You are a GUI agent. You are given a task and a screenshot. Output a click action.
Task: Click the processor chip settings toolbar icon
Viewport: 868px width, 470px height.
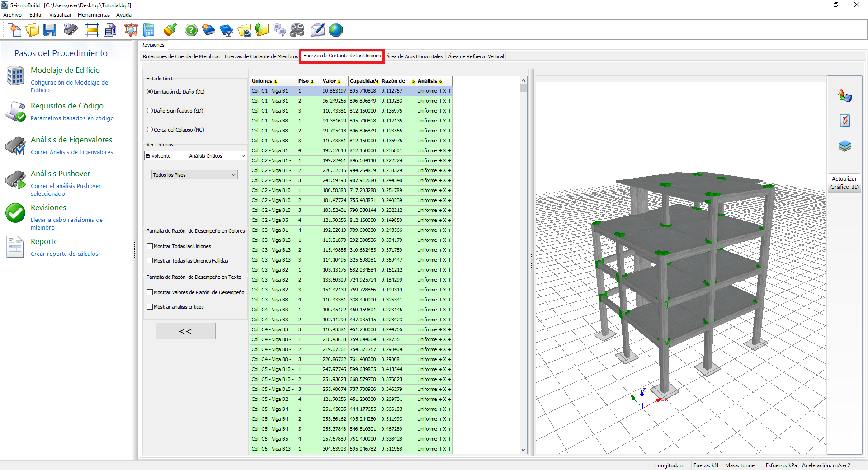click(x=71, y=30)
